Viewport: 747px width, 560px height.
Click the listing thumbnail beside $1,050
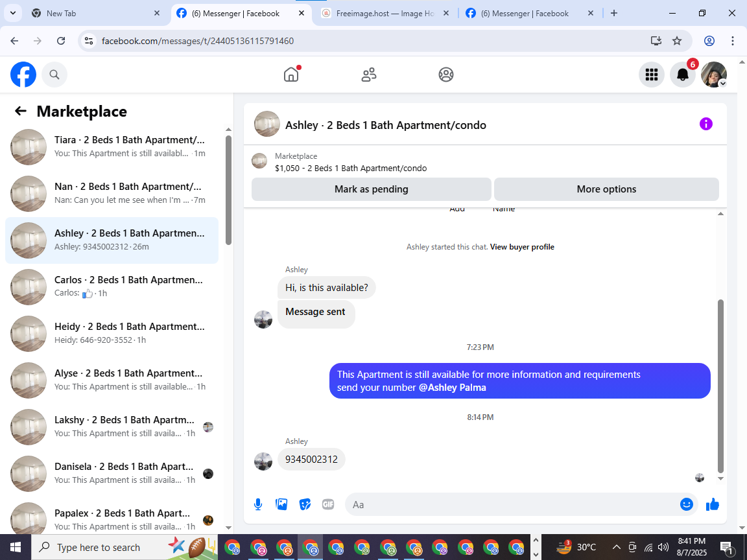click(259, 161)
